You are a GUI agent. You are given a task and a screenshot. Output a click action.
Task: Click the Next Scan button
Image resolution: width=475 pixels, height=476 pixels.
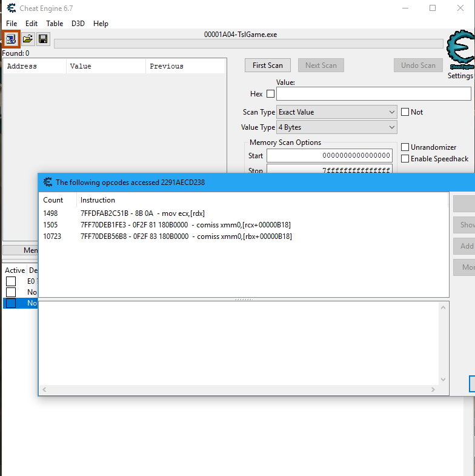point(321,65)
